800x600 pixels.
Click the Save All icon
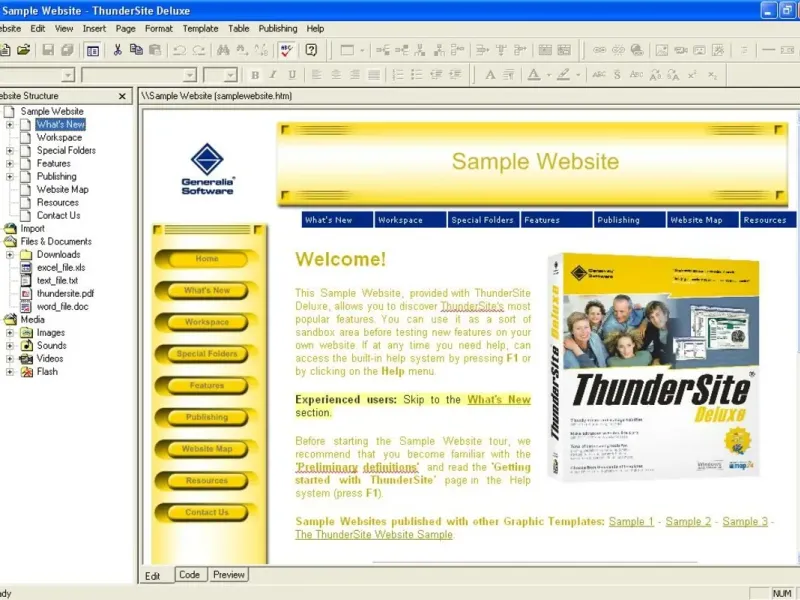tap(67, 50)
